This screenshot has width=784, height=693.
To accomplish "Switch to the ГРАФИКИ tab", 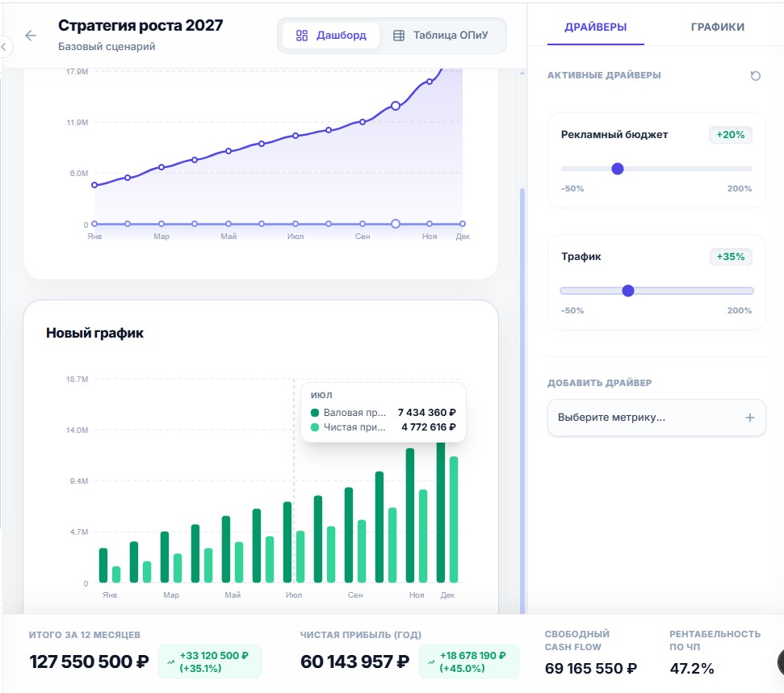I will point(718,27).
